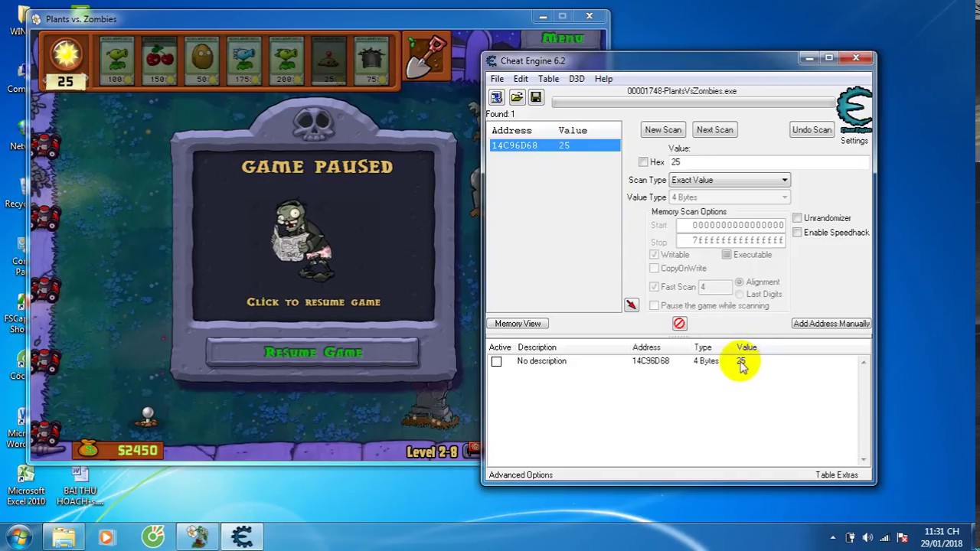Screen dimensions: 980x551
Task: Open Memory View
Action: click(518, 324)
